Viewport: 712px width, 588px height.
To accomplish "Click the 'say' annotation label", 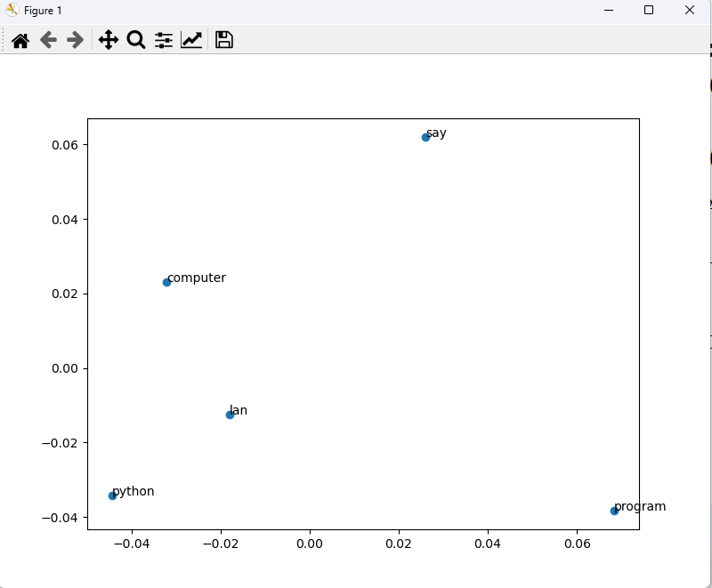I will 436,133.
